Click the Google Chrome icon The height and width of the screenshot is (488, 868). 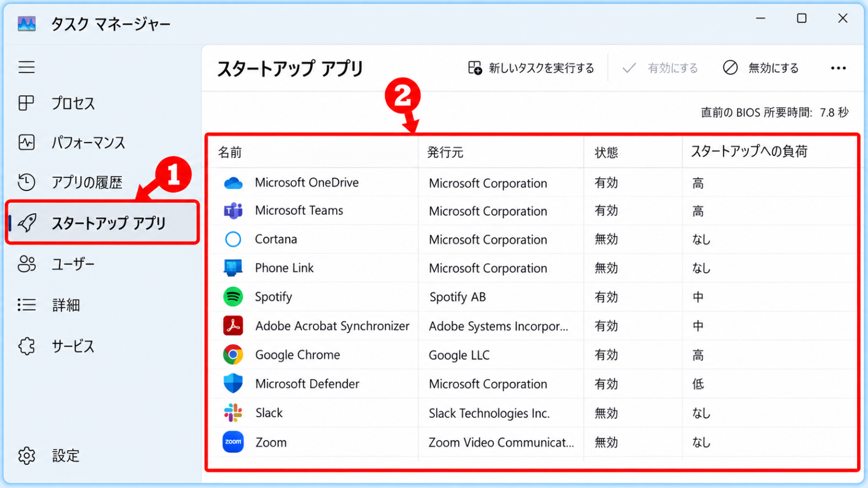coord(233,355)
